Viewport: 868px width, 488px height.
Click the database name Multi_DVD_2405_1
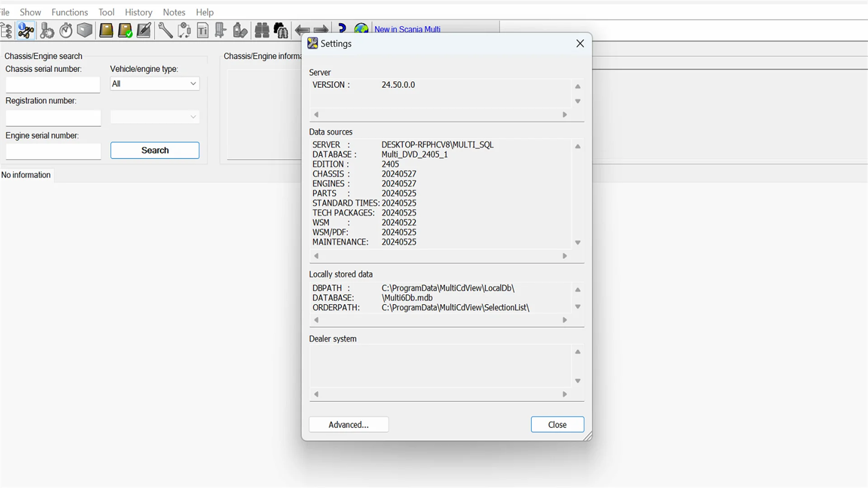point(415,155)
